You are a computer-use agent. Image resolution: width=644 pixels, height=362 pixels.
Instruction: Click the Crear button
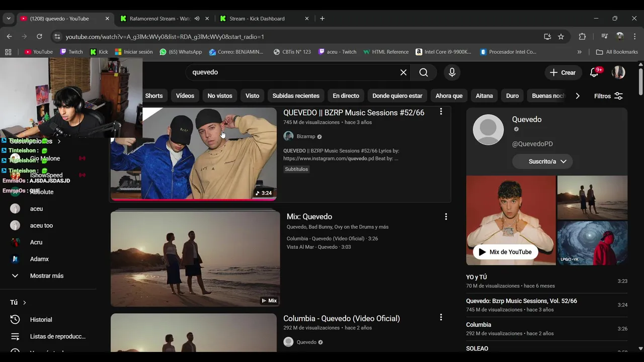pyautogui.click(x=562, y=72)
